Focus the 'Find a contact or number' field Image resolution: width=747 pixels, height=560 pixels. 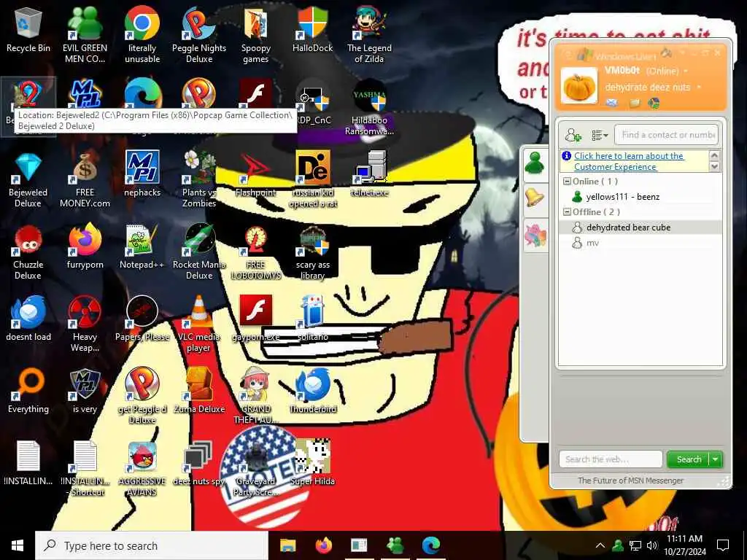pos(667,135)
